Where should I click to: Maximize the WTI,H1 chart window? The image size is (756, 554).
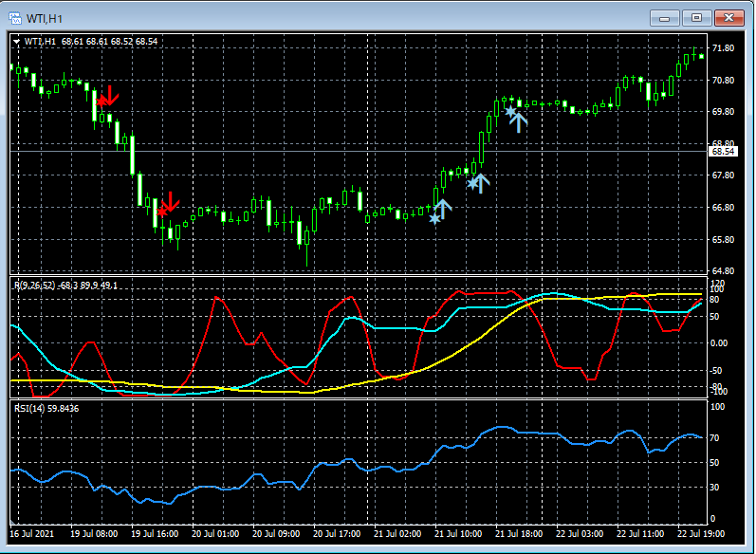point(697,17)
